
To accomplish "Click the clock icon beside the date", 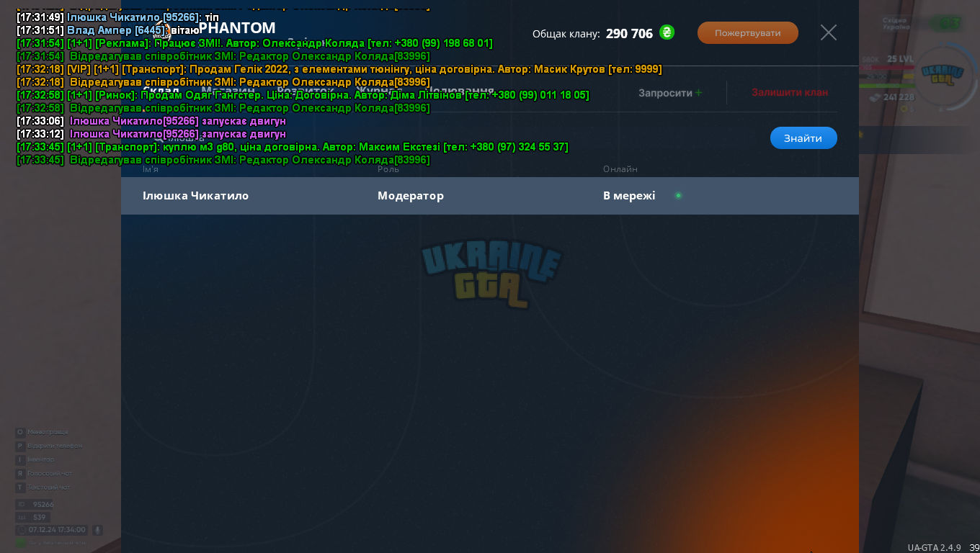I will pos(21,530).
